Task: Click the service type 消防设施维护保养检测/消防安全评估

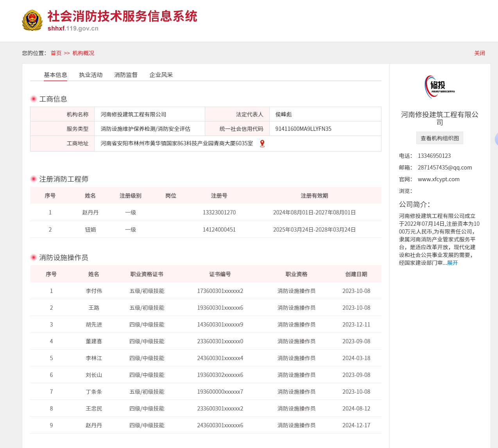Action: pyautogui.click(x=145, y=129)
